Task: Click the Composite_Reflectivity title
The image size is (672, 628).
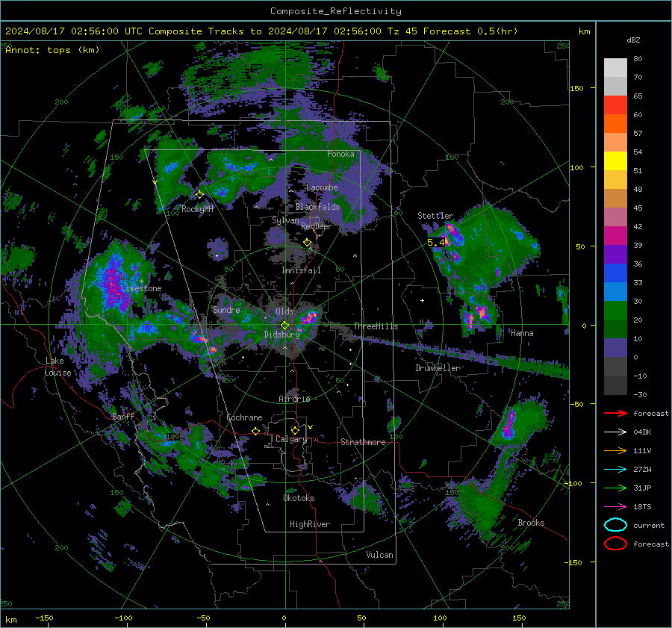Action: [336, 11]
